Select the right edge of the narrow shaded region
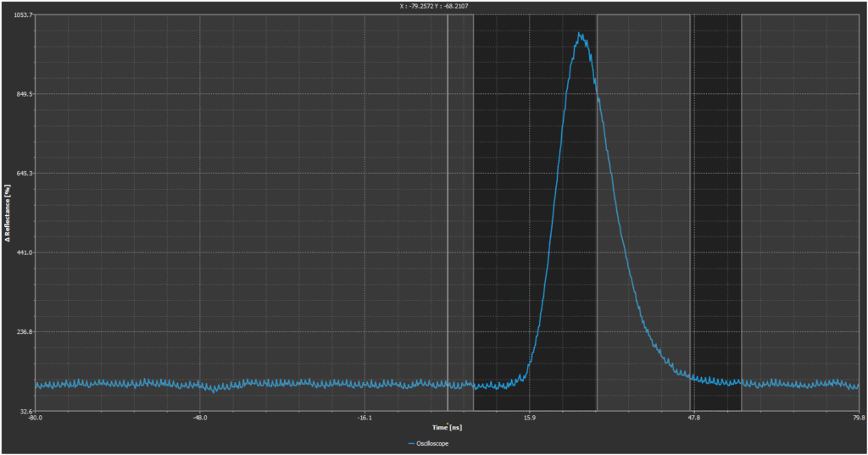868x455 pixels. (x=741, y=212)
